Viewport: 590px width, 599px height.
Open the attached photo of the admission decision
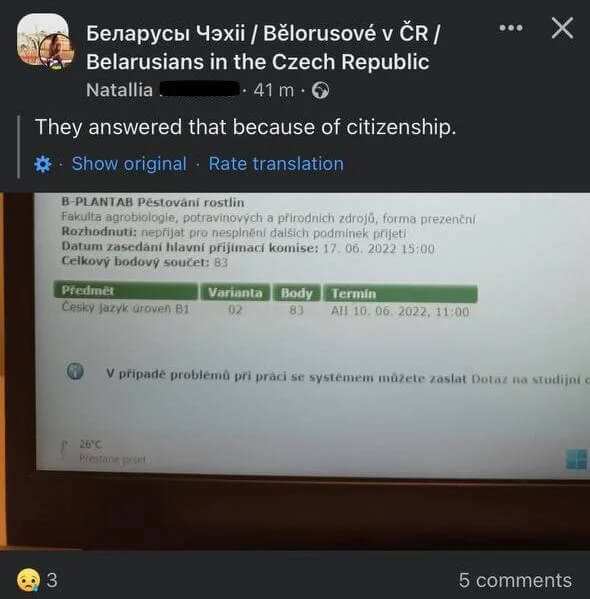[295, 371]
